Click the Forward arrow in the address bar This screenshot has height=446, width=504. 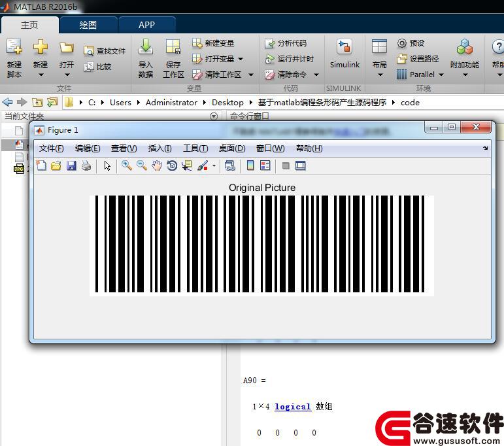click(x=22, y=102)
